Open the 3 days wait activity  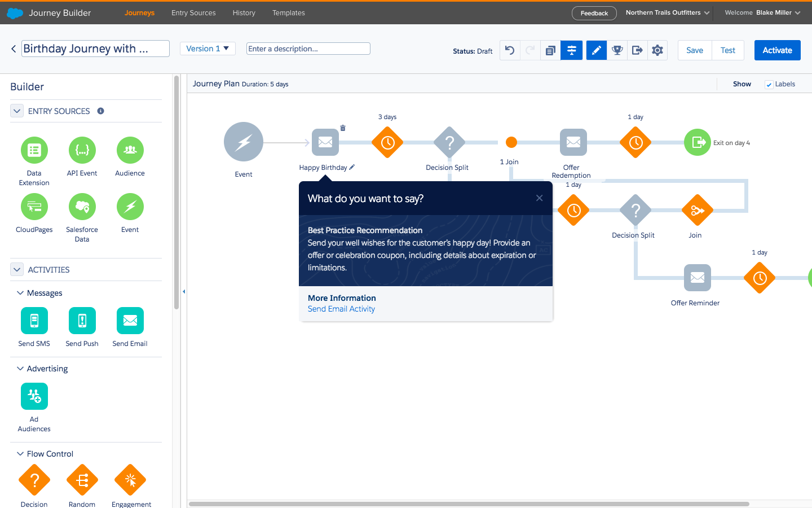point(387,143)
